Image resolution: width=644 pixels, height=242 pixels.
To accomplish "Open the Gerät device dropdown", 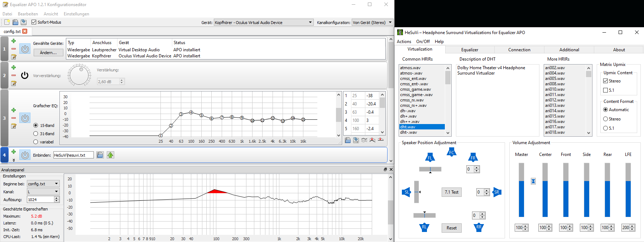I will coord(264,22).
